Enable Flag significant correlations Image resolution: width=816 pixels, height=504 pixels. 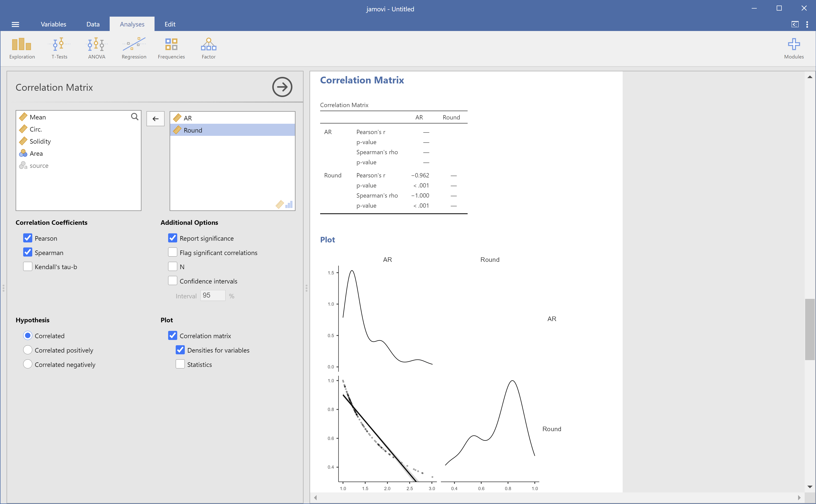173,252
